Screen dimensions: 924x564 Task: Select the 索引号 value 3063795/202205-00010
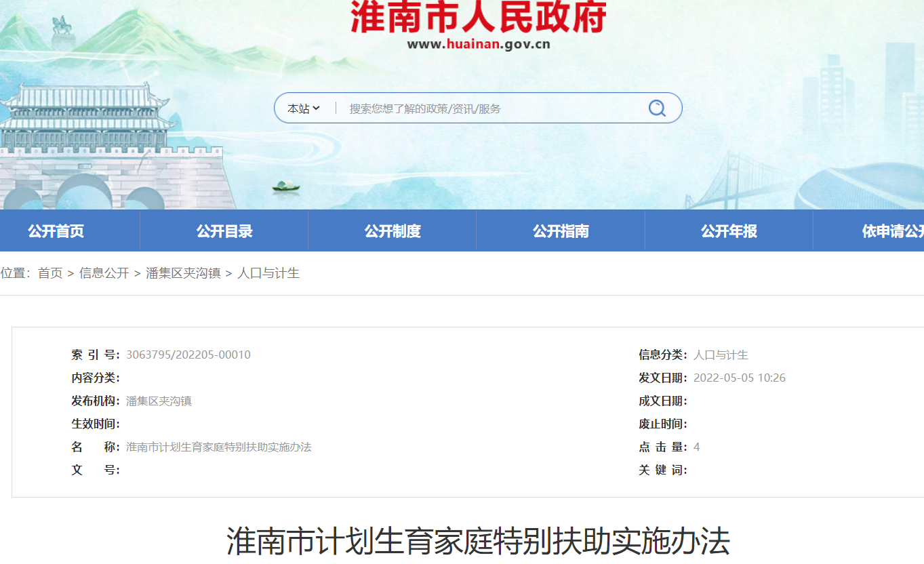click(x=188, y=355)
